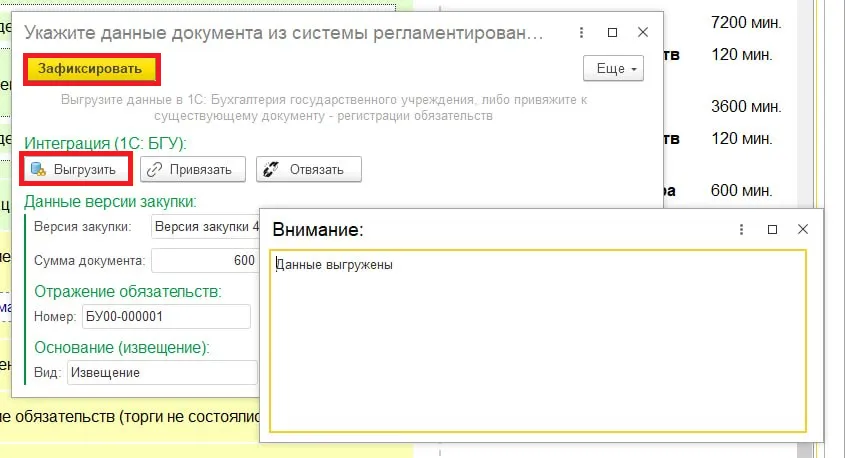Click the Основание (извещение) heading
Screen dimensions: 845x458
point(122,348)
